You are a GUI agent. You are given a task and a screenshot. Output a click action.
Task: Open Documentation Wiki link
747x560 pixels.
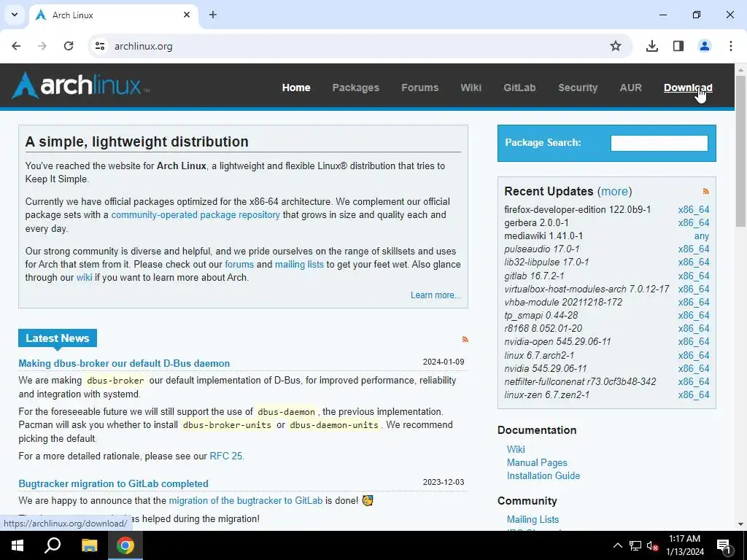(x=516, y=449)
